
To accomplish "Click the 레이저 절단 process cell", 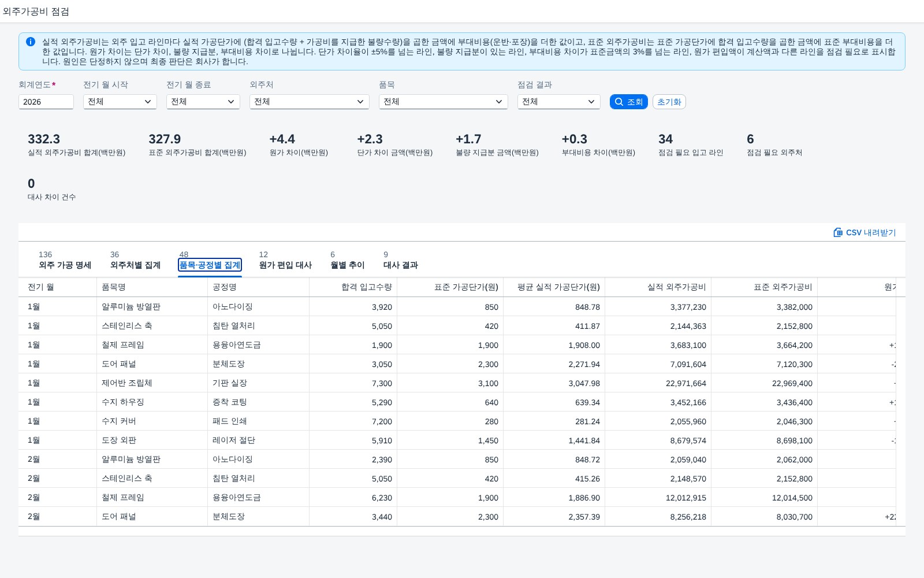I will [259, 440].
